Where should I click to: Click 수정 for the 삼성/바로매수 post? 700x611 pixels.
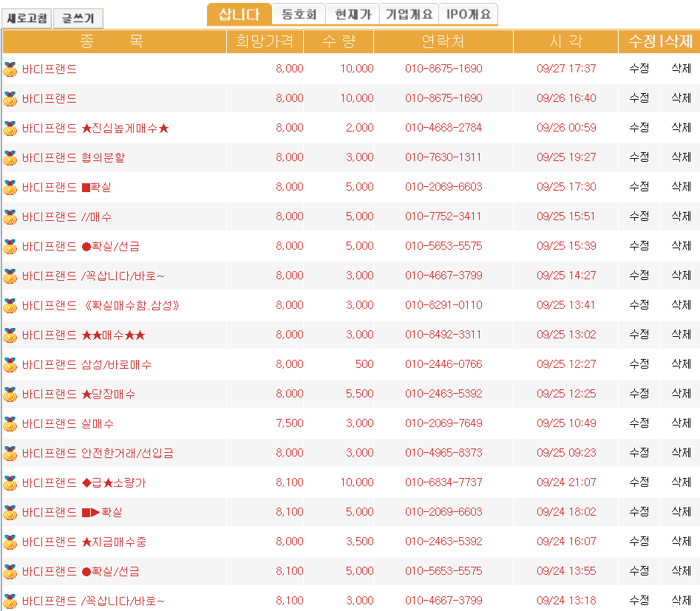click(x=639, y=363)
